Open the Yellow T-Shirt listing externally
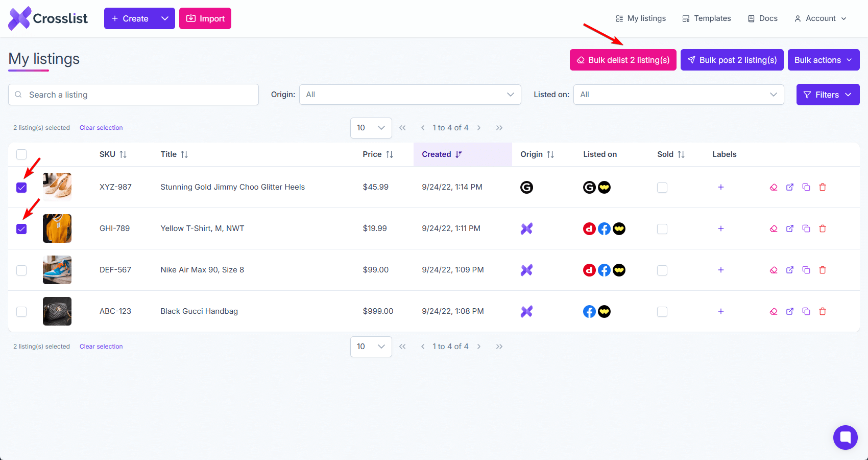 pyautogui.click(x=790, y=228)
